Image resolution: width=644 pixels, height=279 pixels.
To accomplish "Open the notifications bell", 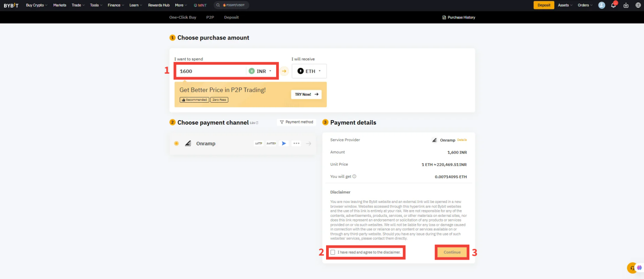I will pos(613,5).
